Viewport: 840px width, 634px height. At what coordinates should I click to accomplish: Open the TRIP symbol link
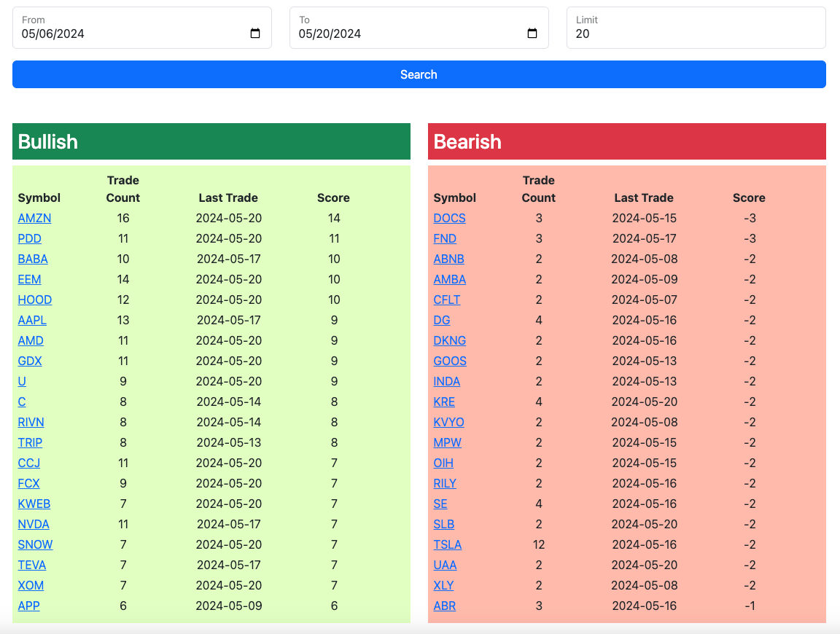point(30,442)
